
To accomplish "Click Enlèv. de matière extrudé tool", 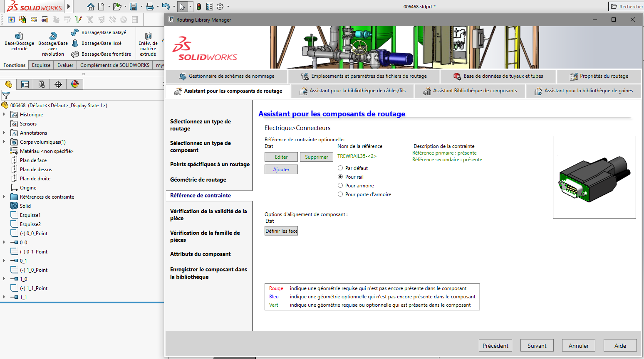I will (148, 44).
